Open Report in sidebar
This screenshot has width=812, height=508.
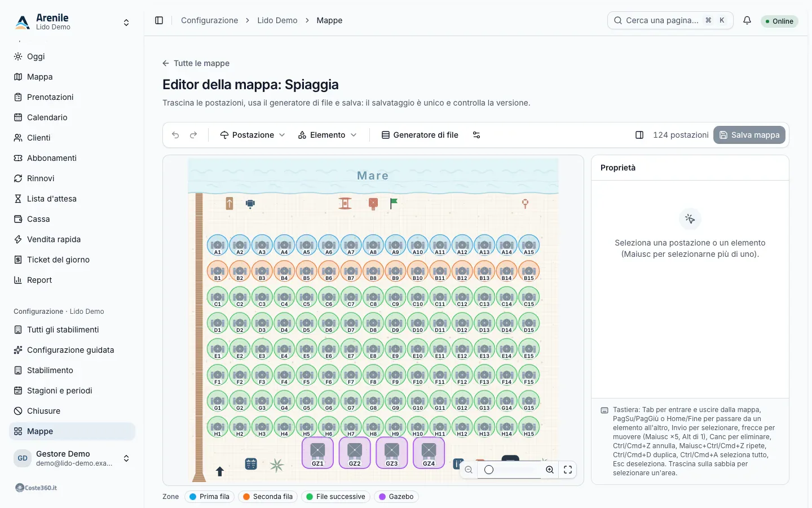[x=72, y=280]
